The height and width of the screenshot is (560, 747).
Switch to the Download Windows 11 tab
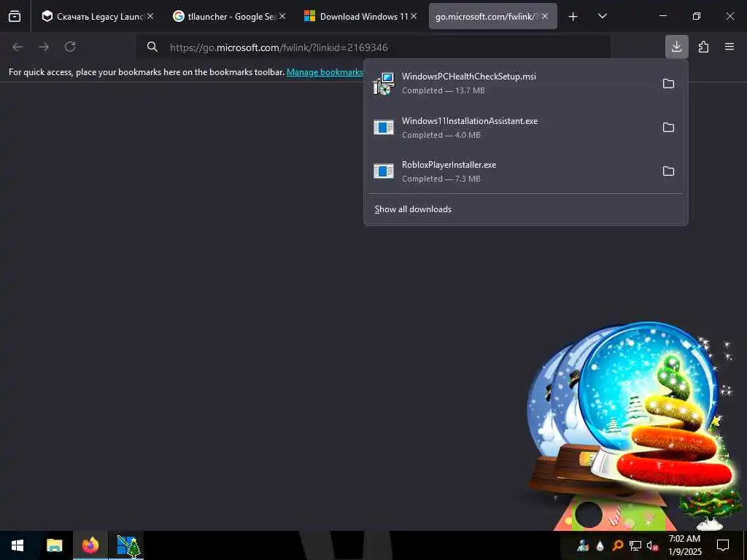point(360,17)
